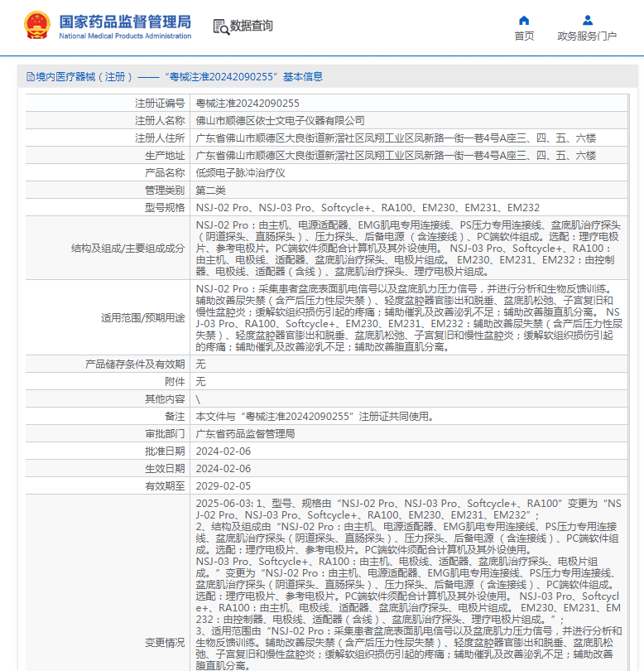This screenshot has width=644, height=671.
Task: Click the 其他内容 label
Action: pyautogui.click(x=165, y=398)
